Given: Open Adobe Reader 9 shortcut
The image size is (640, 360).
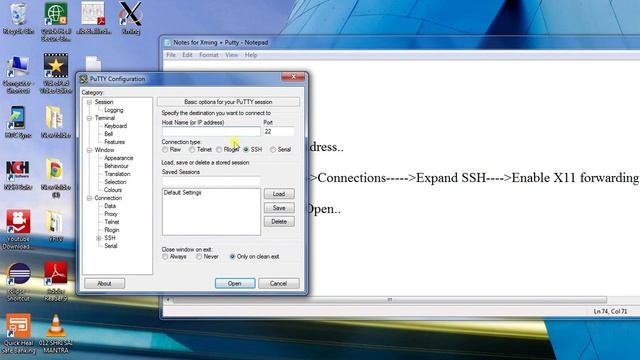Looking at the screenshot, I should click(x=56, y=282).
